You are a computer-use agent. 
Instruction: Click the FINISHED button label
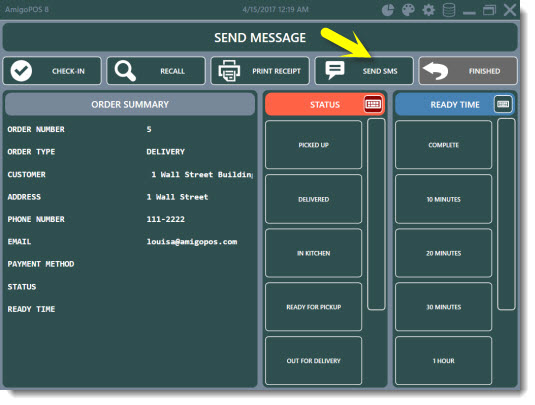click(484, 71)
